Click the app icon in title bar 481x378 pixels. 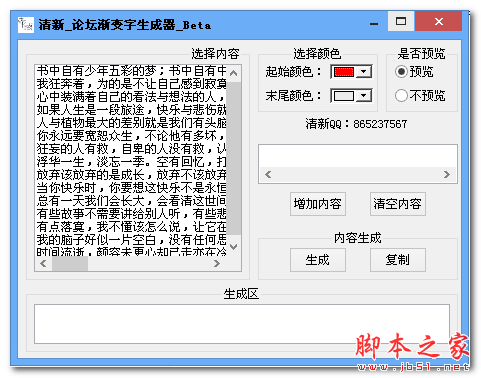point(25,24)
